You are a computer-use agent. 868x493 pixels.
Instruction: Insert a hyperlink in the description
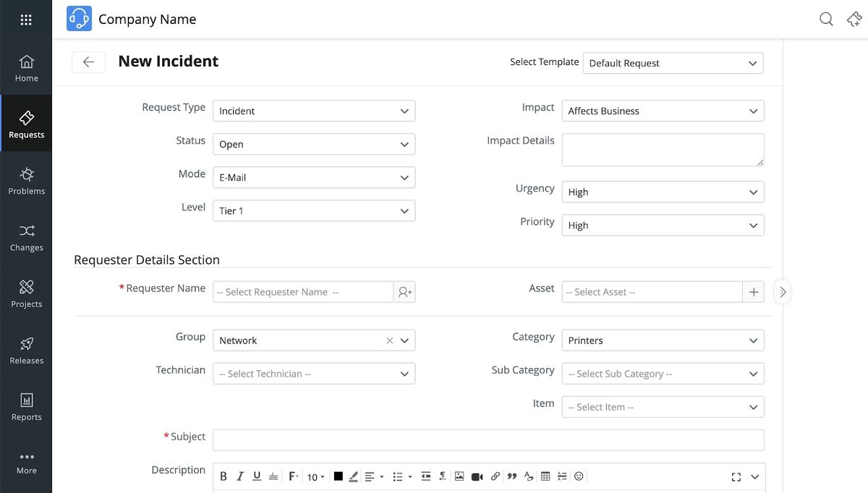pos(495,476)
